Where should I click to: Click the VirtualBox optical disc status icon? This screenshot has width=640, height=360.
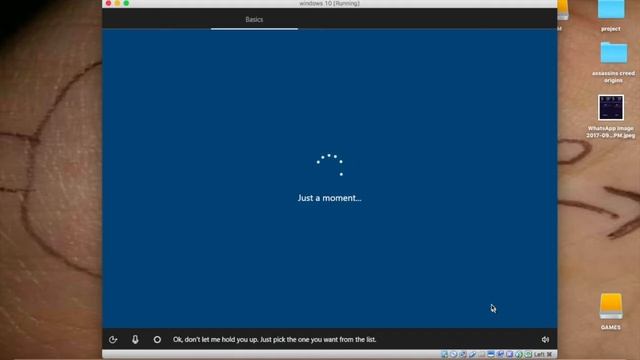tap(453, 354)
